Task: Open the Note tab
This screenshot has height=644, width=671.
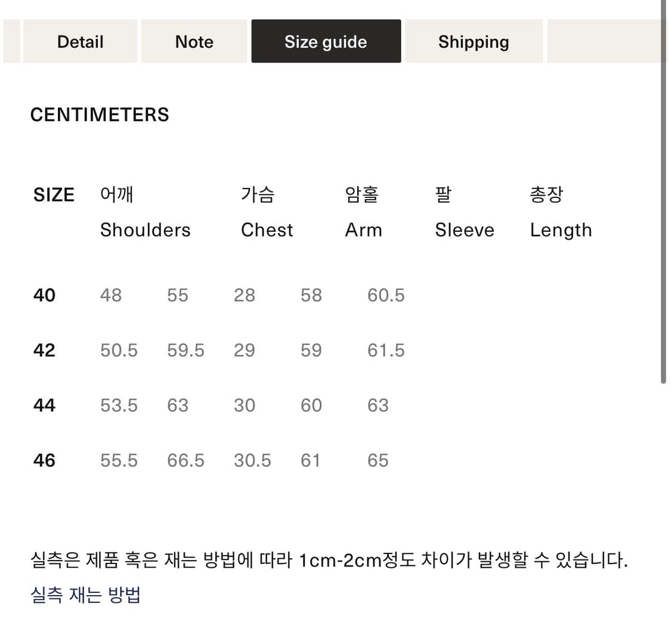Action: pos(194,41)
